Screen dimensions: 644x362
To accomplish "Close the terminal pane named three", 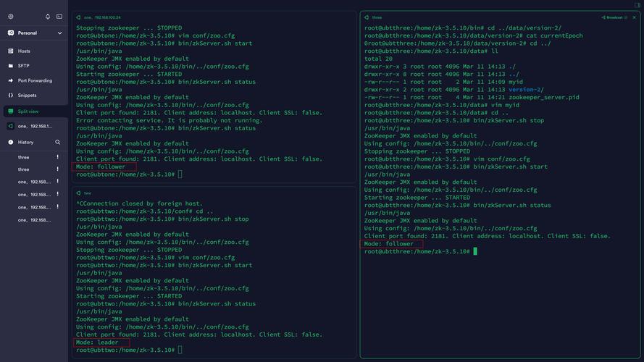I will pos(634,17).
